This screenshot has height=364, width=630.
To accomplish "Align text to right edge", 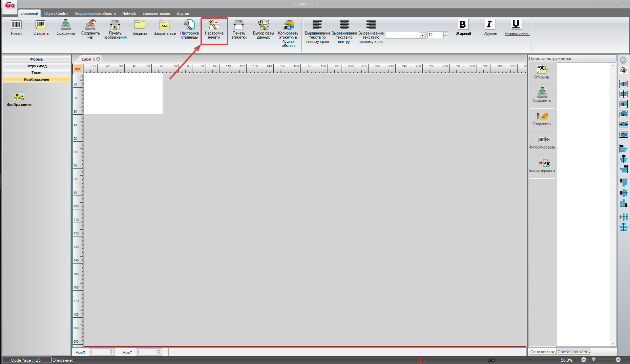I will point(371,32).
